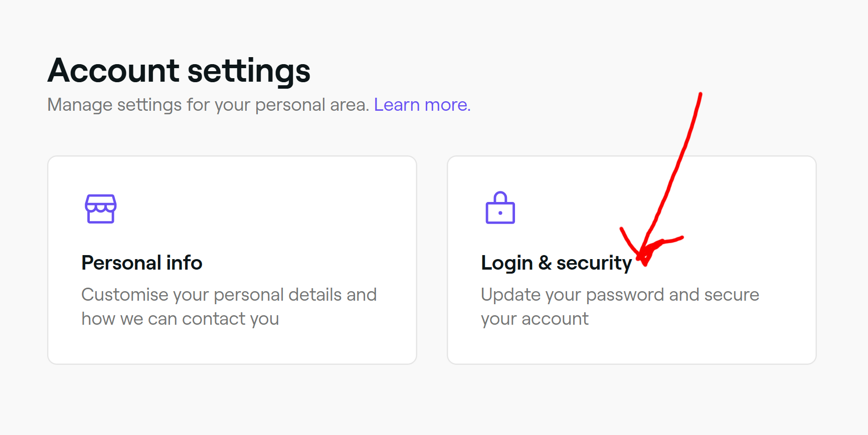
Task: Click the word "info" in Personal info heading
Action: [x=185, y=263]
